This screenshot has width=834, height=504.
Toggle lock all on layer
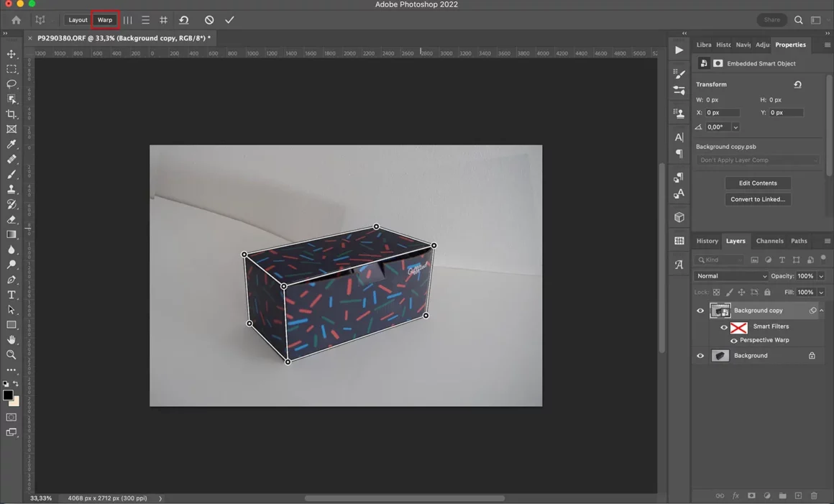click(767, 292)
